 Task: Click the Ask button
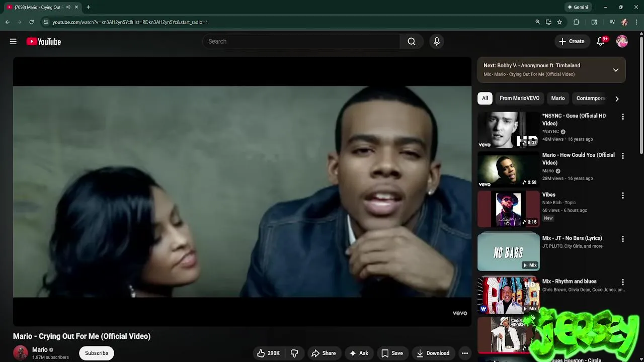click(x=359, y=353)
